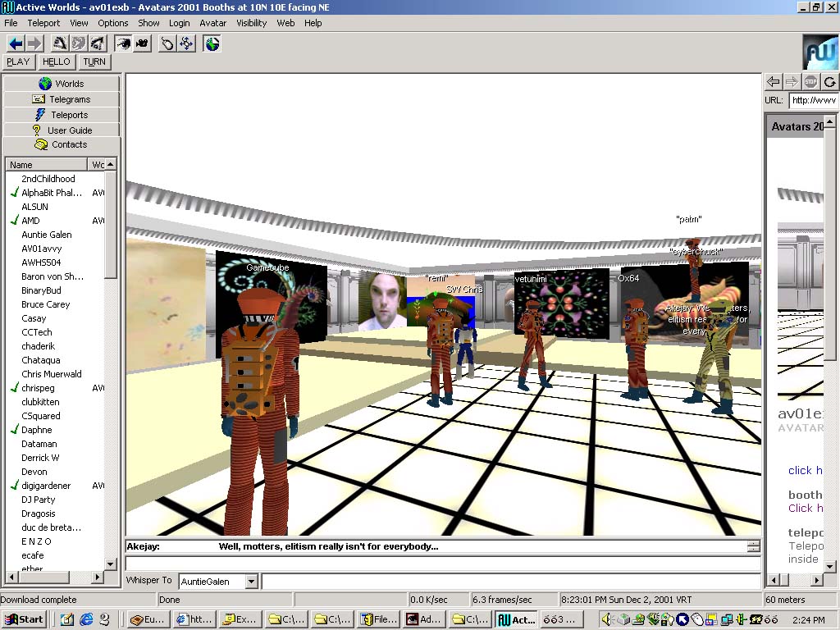Click the mouse mode toolbar icon
840x630 pixels.
(x=167, y=43)
